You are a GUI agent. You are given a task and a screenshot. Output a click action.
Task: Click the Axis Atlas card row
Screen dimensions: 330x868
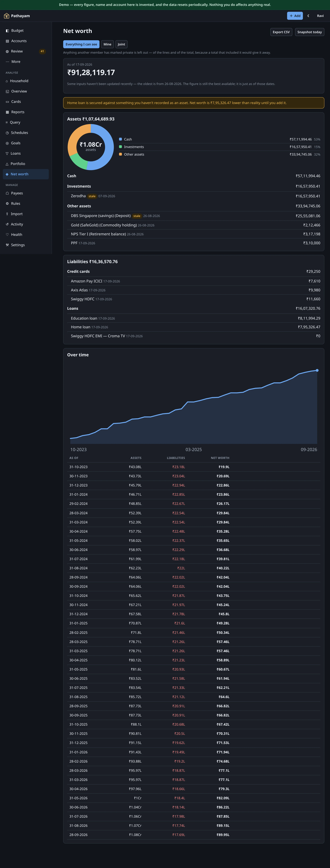tap(194, 290)
